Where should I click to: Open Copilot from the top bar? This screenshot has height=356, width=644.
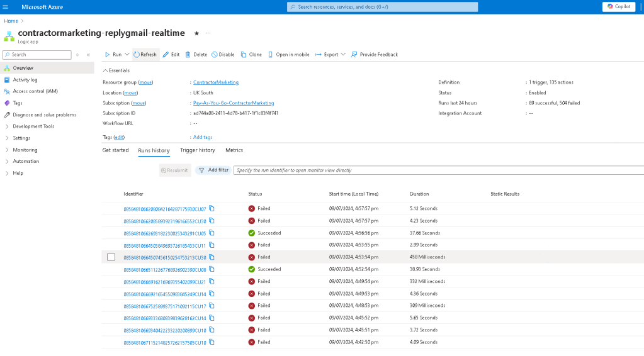[x=619, y=6]
